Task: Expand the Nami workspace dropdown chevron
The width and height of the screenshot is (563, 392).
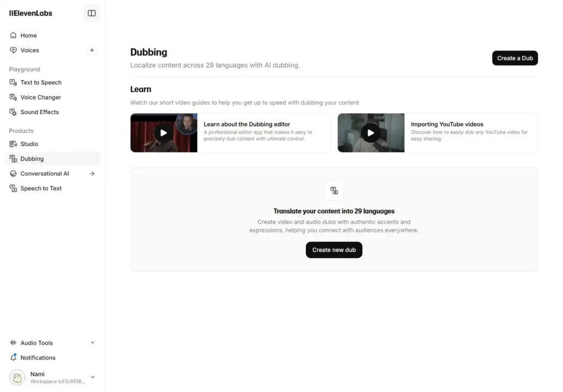Action: [x=92, y=377]
